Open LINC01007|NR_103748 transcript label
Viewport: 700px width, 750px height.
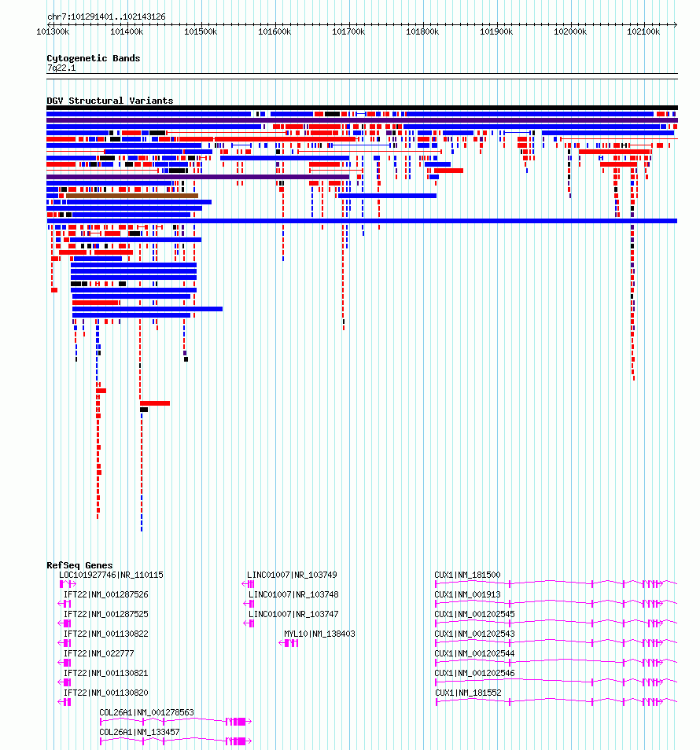(x=293, y=594)
